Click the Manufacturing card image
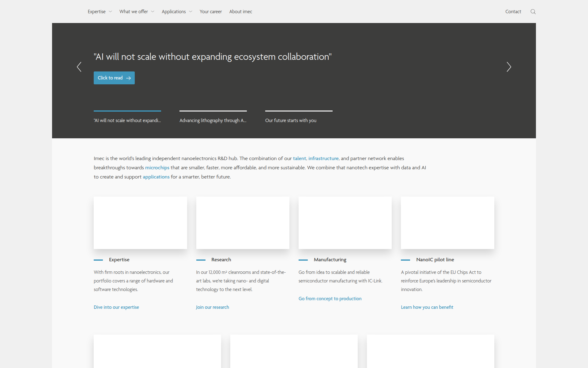Viewport: 588px width, 368px height. 345,223
